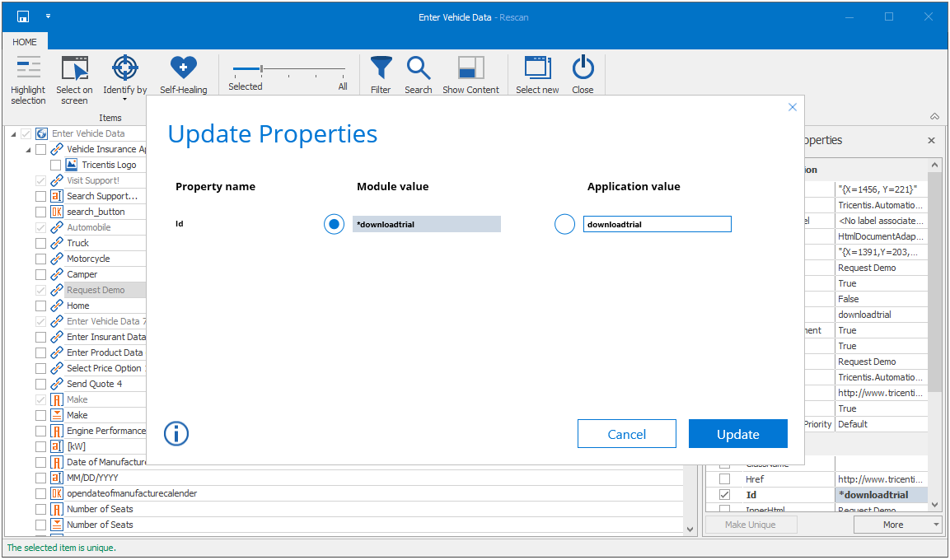Click the input icon beside [kW]

[x=57, y=447]
